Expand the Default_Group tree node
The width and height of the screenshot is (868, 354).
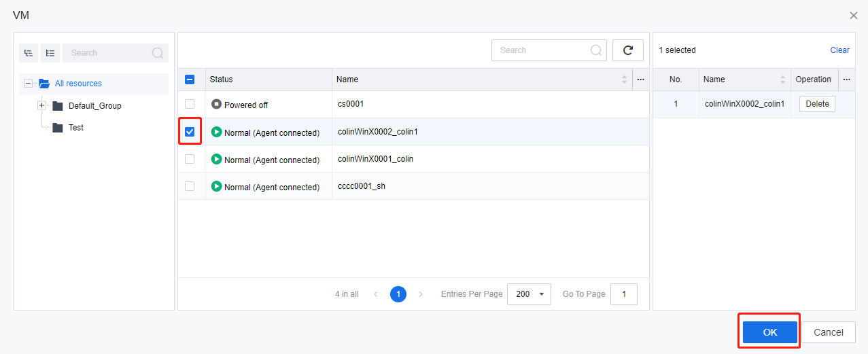pos(41,105)
